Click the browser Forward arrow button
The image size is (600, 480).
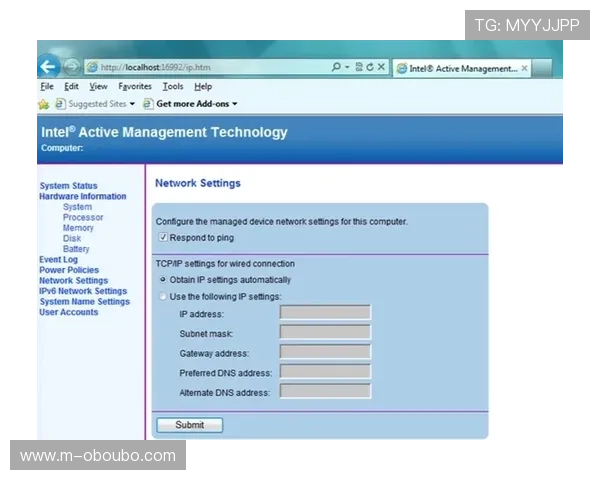tap(71, 67)
